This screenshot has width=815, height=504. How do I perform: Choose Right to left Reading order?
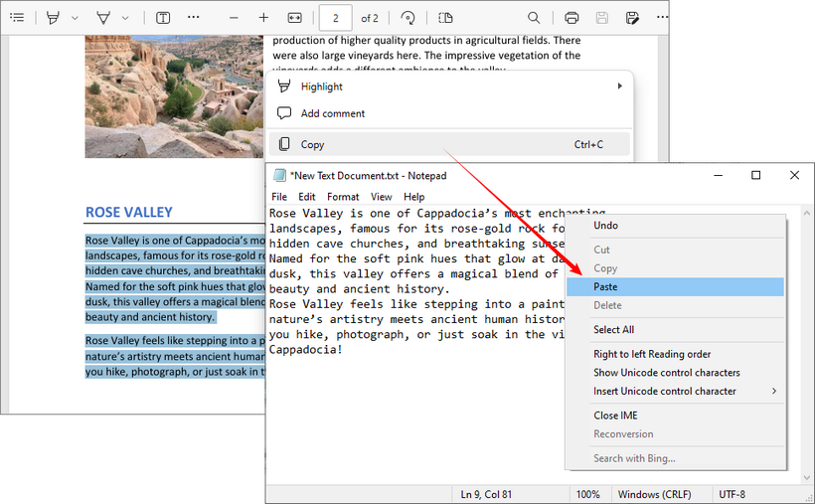(x=676, y=354)
